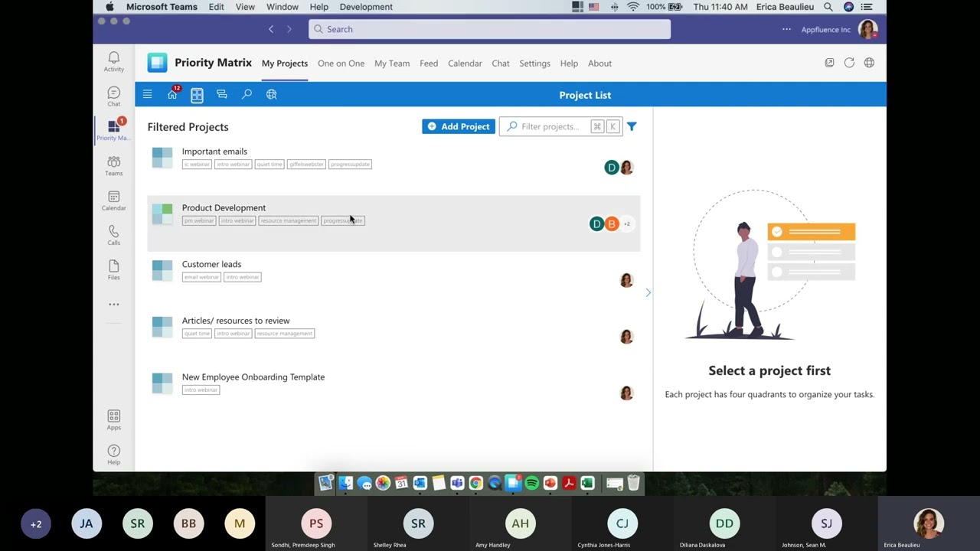The width and height of the screenshot is (980, 551).
Task: Click +2 members badge on Product Development
Action: pos(626,223)
